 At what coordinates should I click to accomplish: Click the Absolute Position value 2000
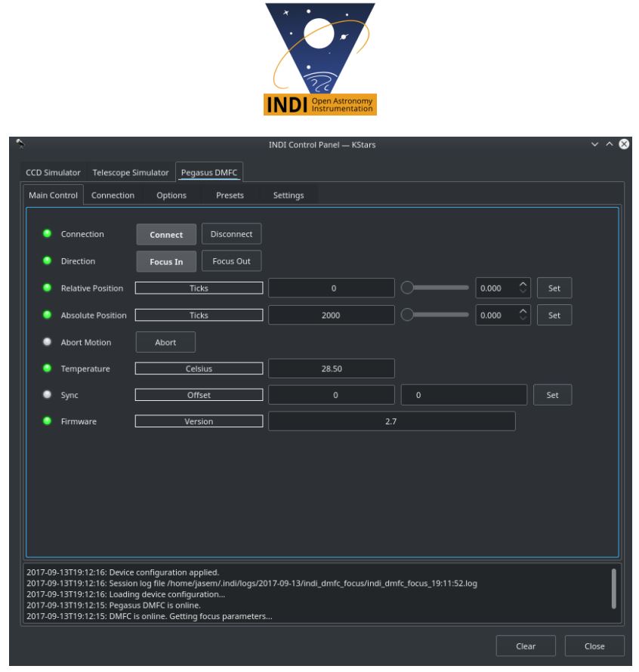pos(331,315)
